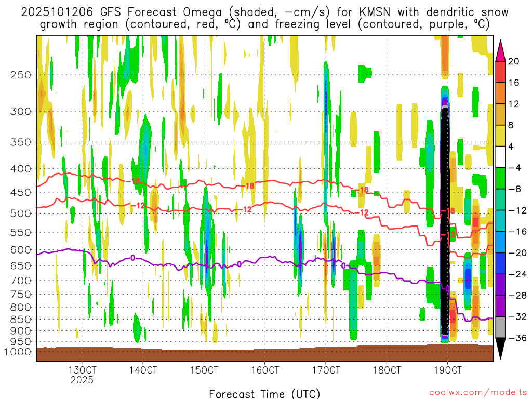This screenshot has height=399, width=532.
Task: Click the 400 pressure level label
Action: [21, 169]
